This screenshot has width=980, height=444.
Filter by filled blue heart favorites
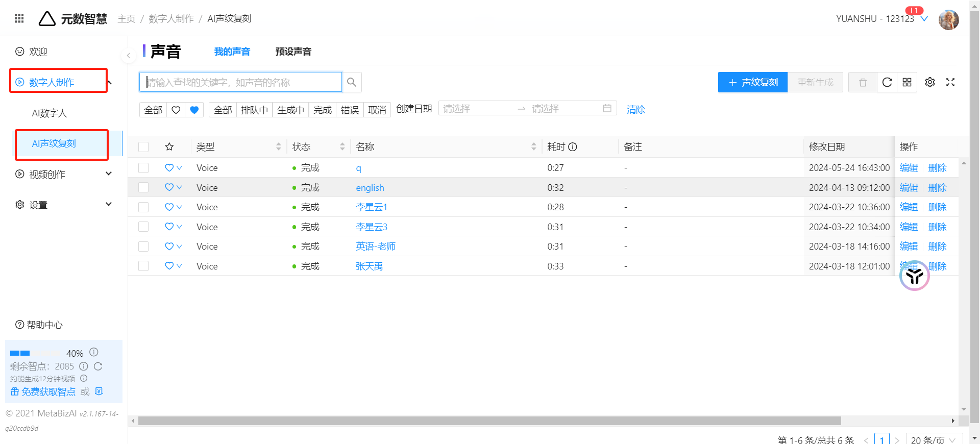point(194,110)
